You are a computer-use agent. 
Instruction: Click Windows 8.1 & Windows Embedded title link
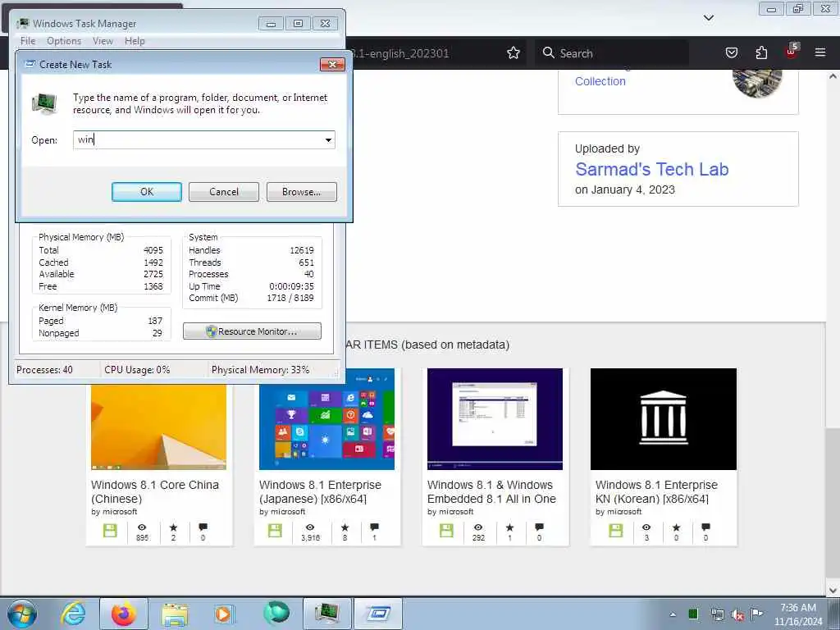pyautogui.click(x=491, y=492)
